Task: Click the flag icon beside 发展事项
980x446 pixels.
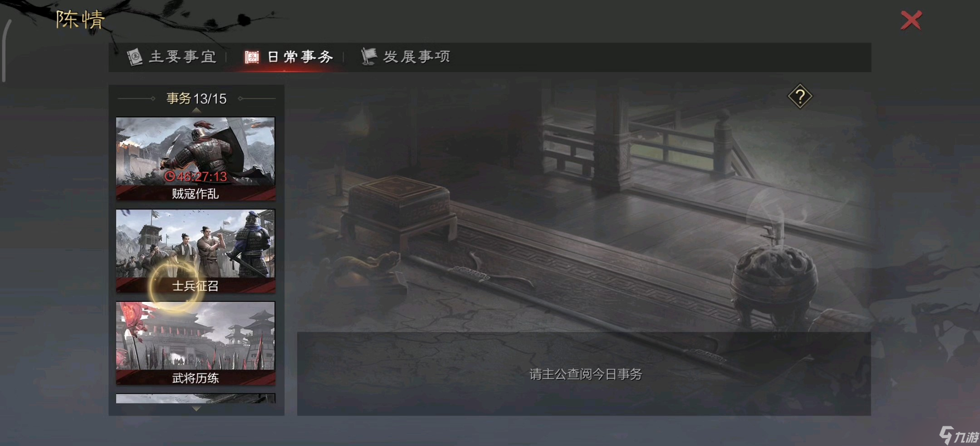Action: coord(369,57)
